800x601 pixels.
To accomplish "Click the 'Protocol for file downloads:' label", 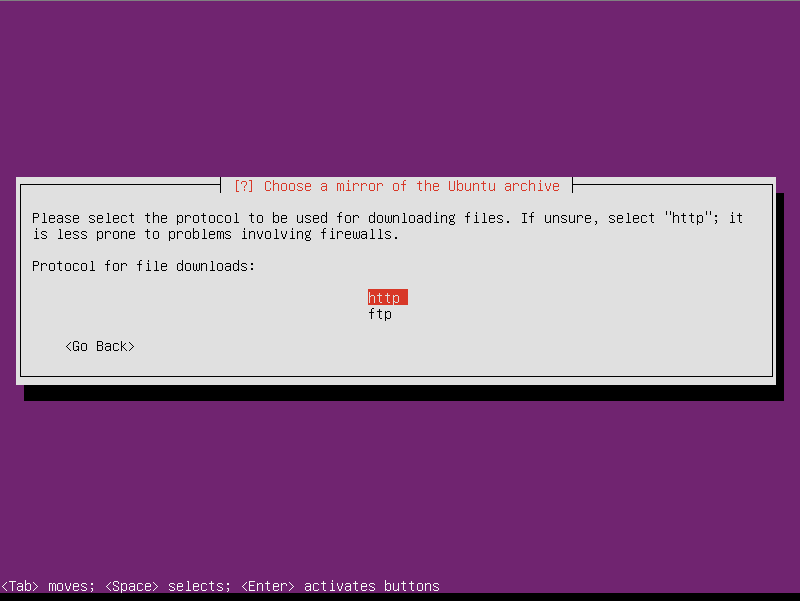I will pyautogui.click(x=143, y=266).
